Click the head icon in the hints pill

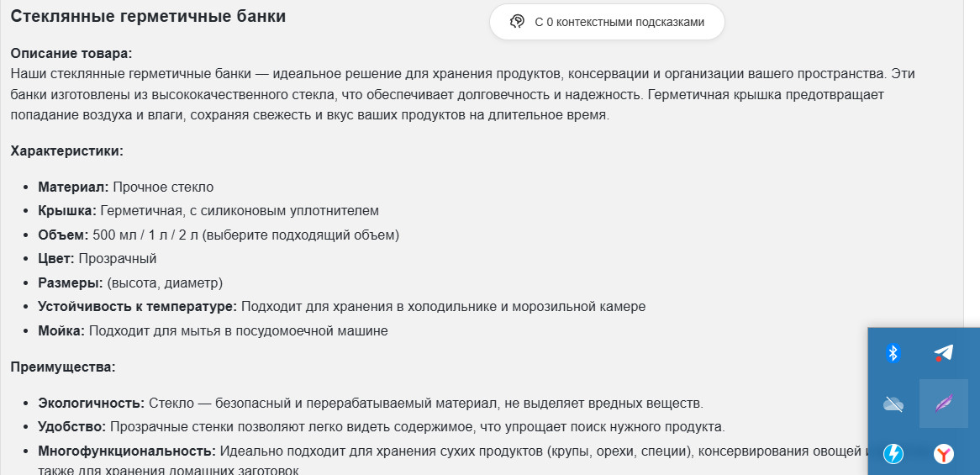518,22
